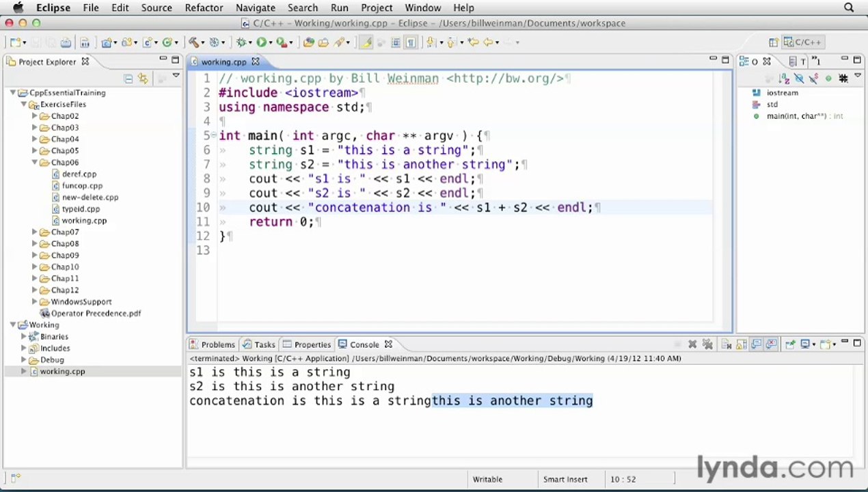Viewport: 868px width, 492px height.
Task: Click Spotlight search icon in menu bar
Action: coord(849,8)
